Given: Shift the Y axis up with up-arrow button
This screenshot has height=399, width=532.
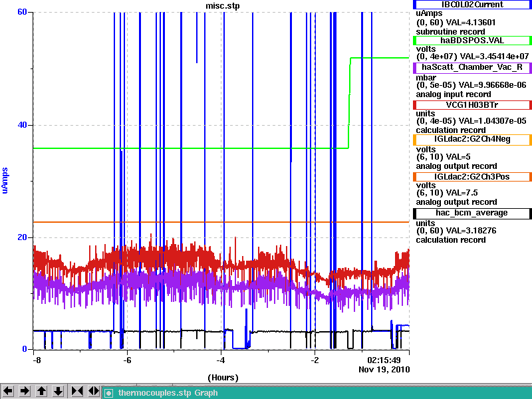Looking at the screenshot, I should point(42,391).
